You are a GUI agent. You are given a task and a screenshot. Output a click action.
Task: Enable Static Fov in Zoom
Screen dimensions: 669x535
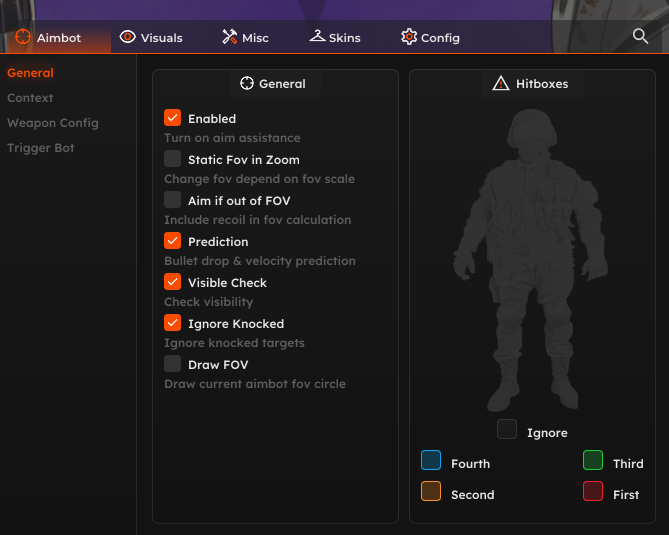173,159
